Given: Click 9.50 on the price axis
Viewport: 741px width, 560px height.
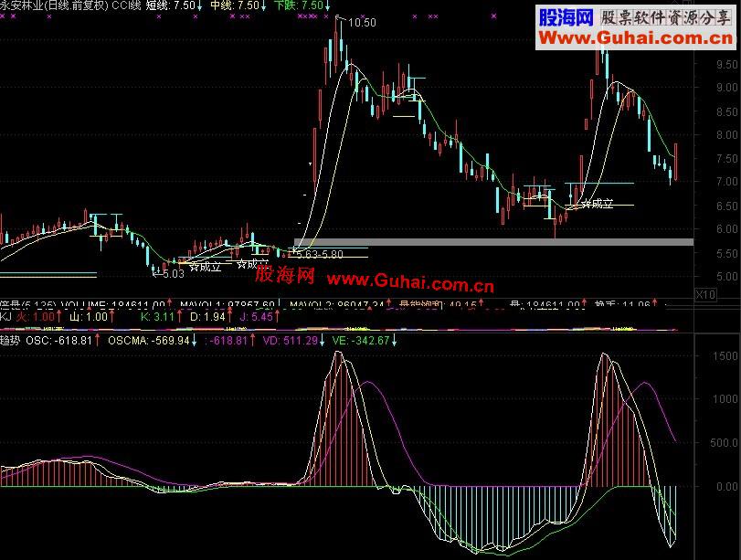Looking at the screenshot, I should [x=726, y=64].
